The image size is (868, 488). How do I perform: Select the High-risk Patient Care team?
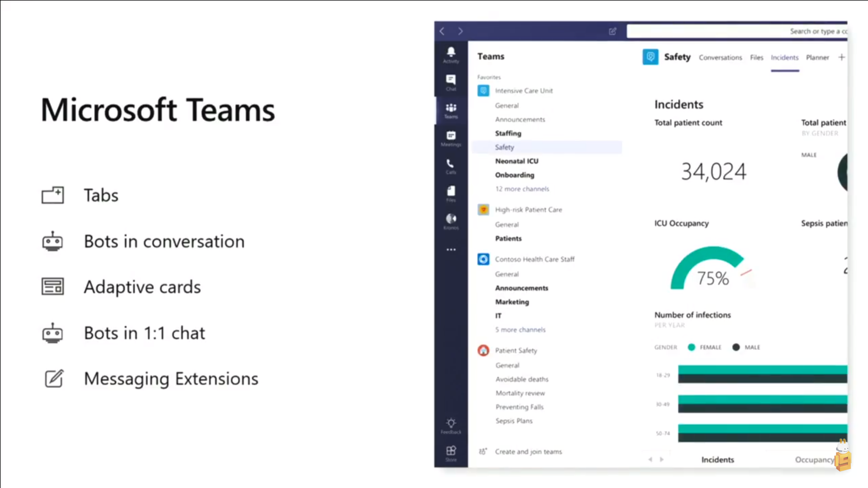(528, 210)
